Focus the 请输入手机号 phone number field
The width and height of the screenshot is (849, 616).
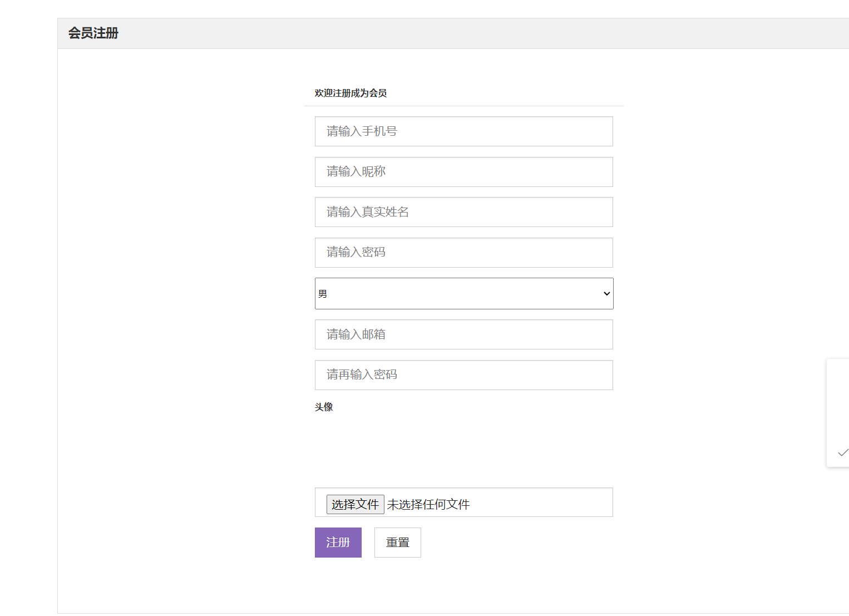(463, 131)
